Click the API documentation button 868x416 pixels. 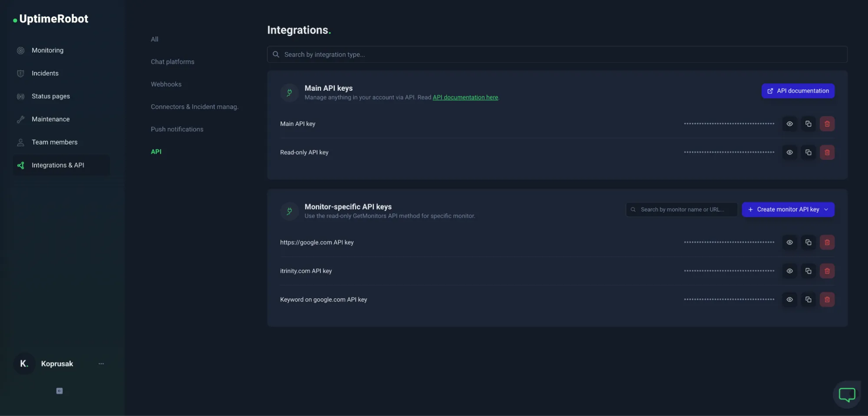[798, 91]
